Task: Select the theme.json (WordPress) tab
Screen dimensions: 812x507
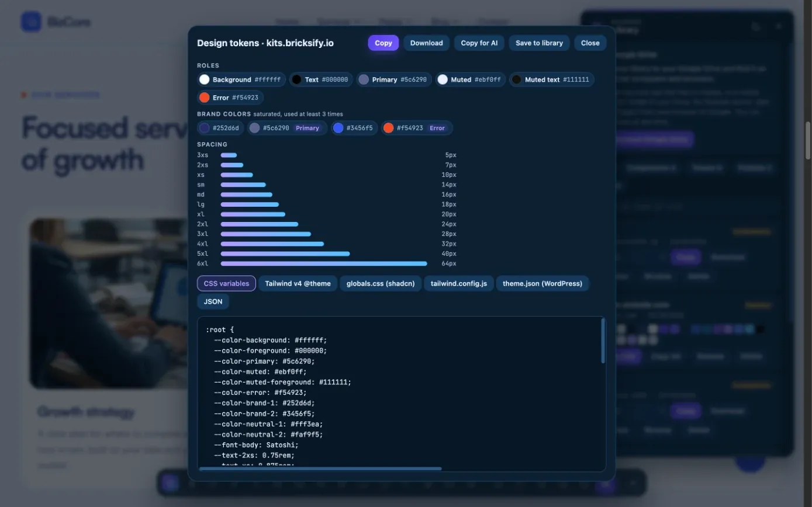Action: (543, 283)
